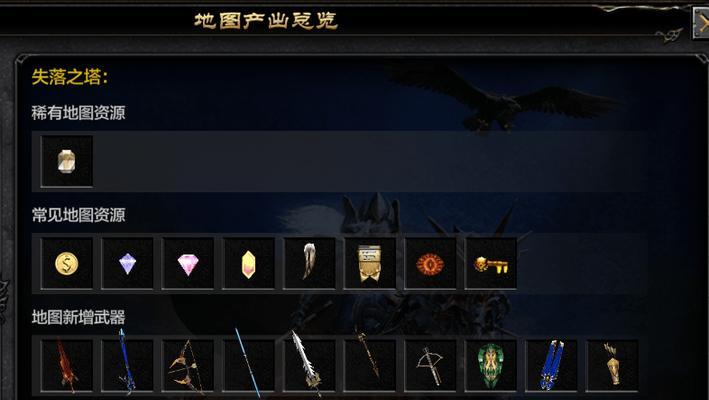Select the thin blue spear weapon

coord(249,366)
